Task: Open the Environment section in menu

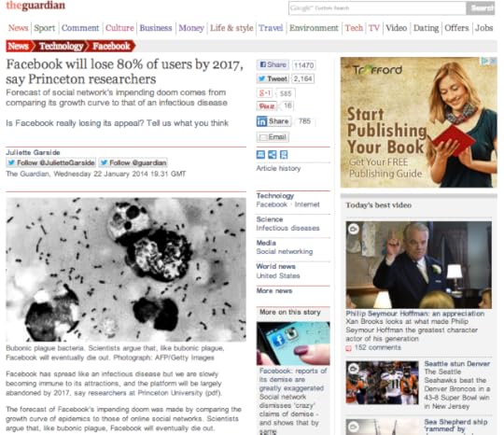Action: click(x=314, y=28)
